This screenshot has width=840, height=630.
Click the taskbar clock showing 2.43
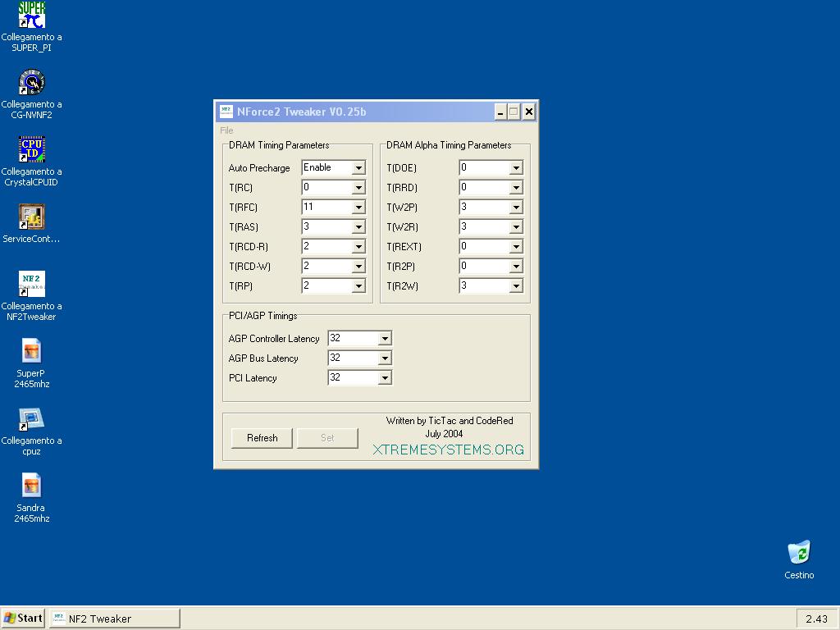(x=816, y=619)
